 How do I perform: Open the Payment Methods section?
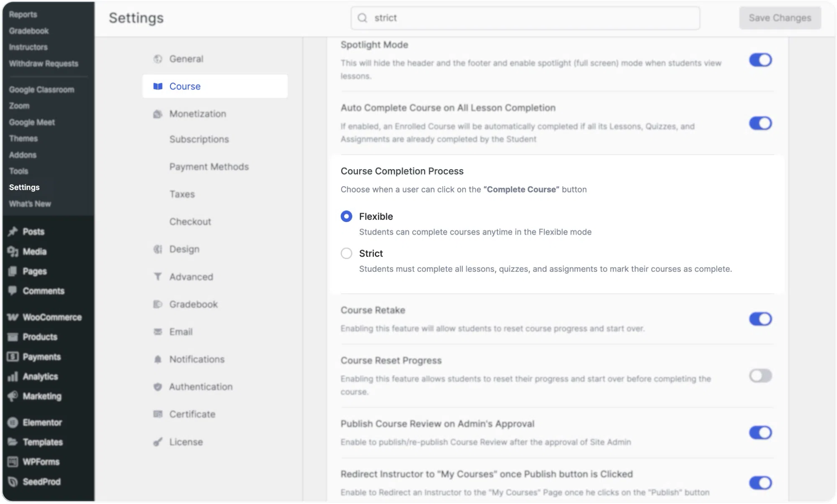pos(209,167)
